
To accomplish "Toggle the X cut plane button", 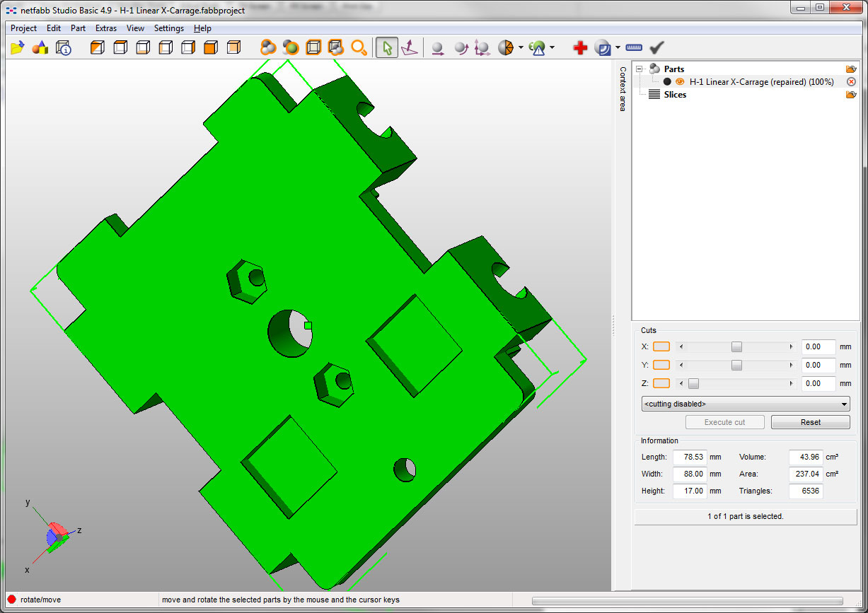I will pos(661,346).
